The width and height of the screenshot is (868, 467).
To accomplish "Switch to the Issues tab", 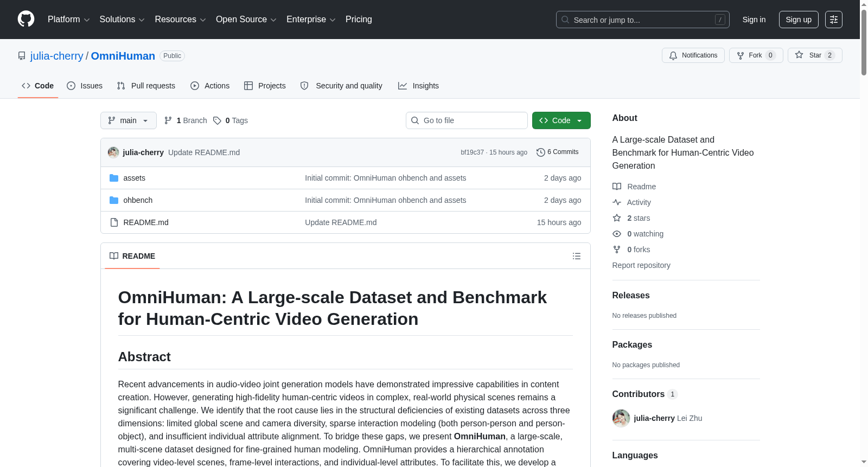I will click(x=85, y=86).
